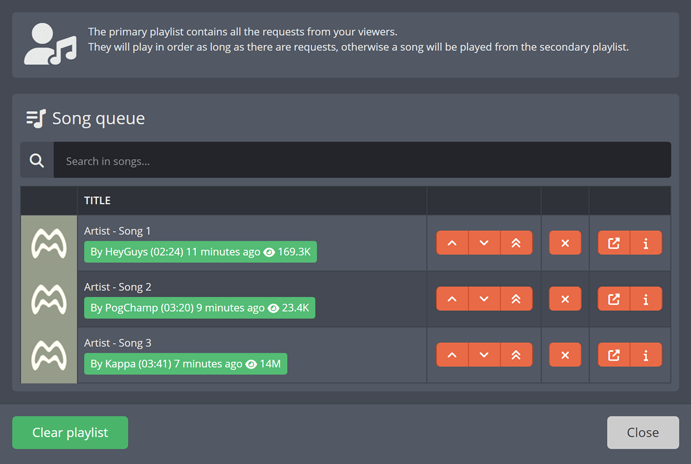Move Song 2 up in queue
The height and width of the screenshot is (464, 691).
coord(452,299)
